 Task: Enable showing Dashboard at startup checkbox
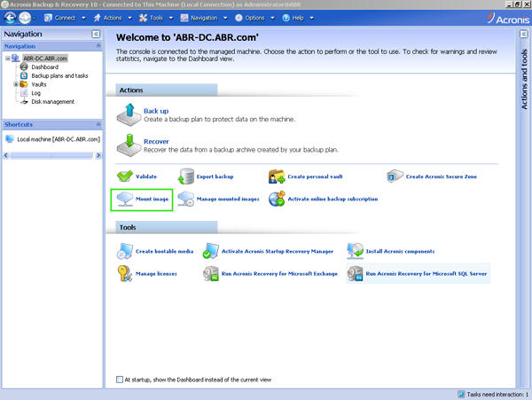(x=121, y=380)
